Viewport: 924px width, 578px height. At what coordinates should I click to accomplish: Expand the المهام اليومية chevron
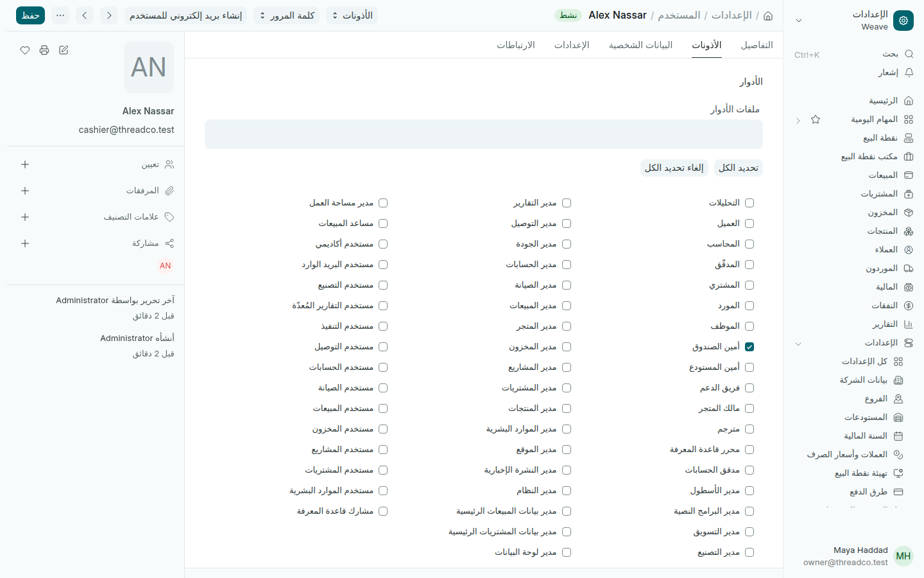pyautogui.click(x=798, y=120)
